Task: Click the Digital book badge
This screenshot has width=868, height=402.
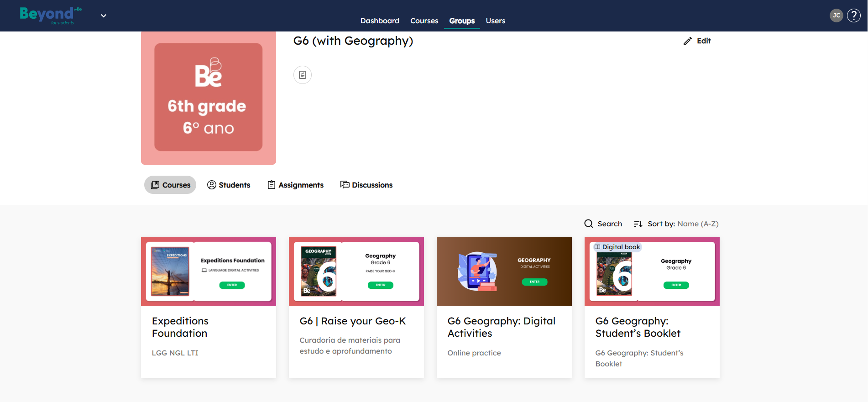Action: coord(617,247)
